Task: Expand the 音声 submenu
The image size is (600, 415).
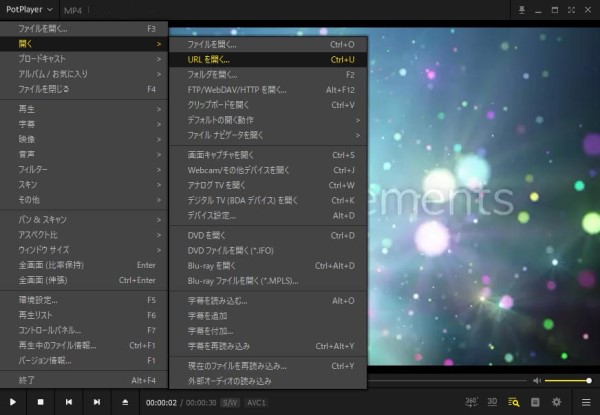Action: coord(84,155)
